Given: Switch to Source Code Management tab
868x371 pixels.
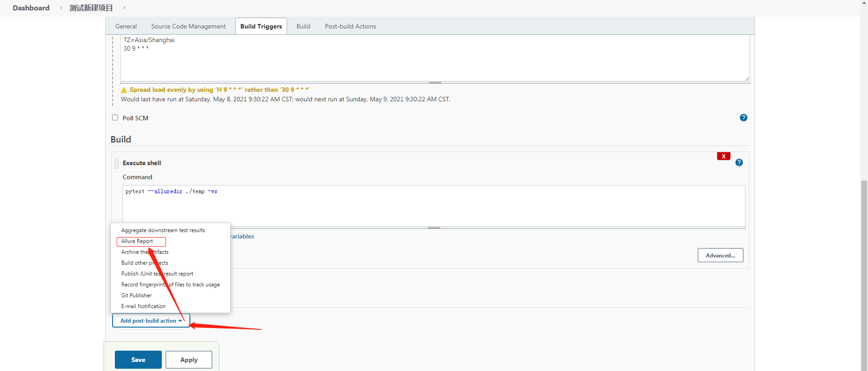Looking at the screenshot, I should pos(189,26).
